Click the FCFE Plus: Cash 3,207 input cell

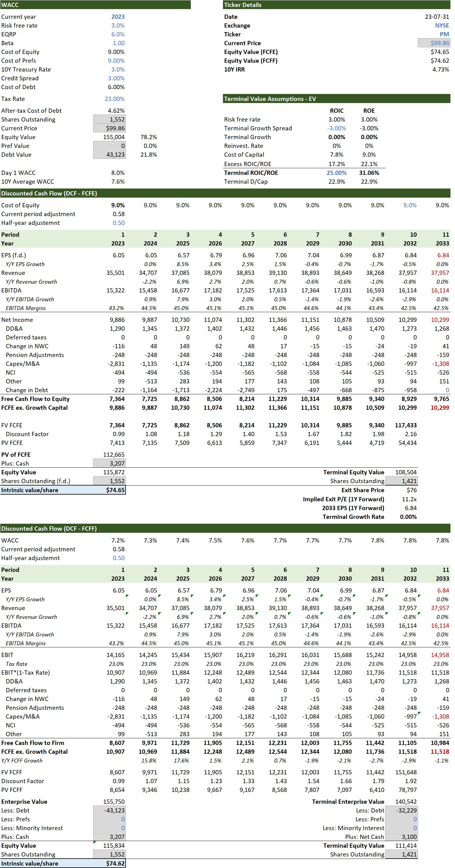(x=109, y=464)
